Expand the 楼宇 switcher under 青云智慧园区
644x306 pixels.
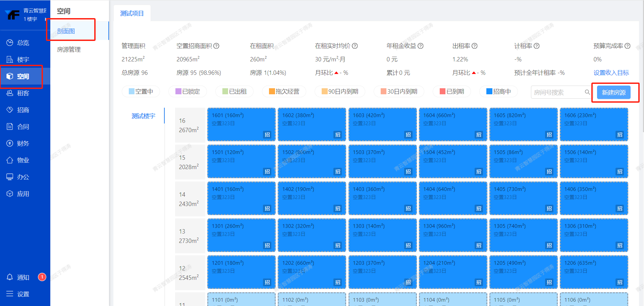coord(45,19)
